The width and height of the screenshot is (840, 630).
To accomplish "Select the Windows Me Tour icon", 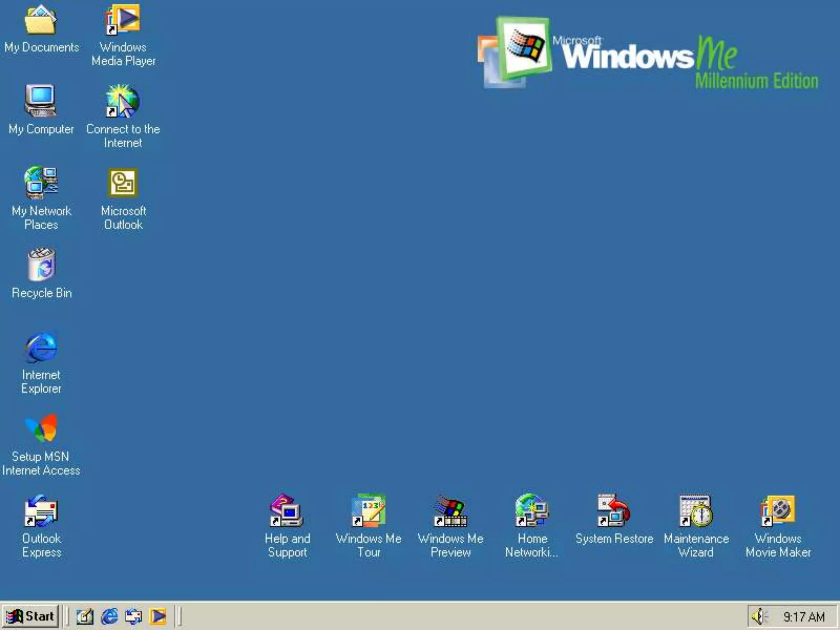I will click(x=369, y=511).
